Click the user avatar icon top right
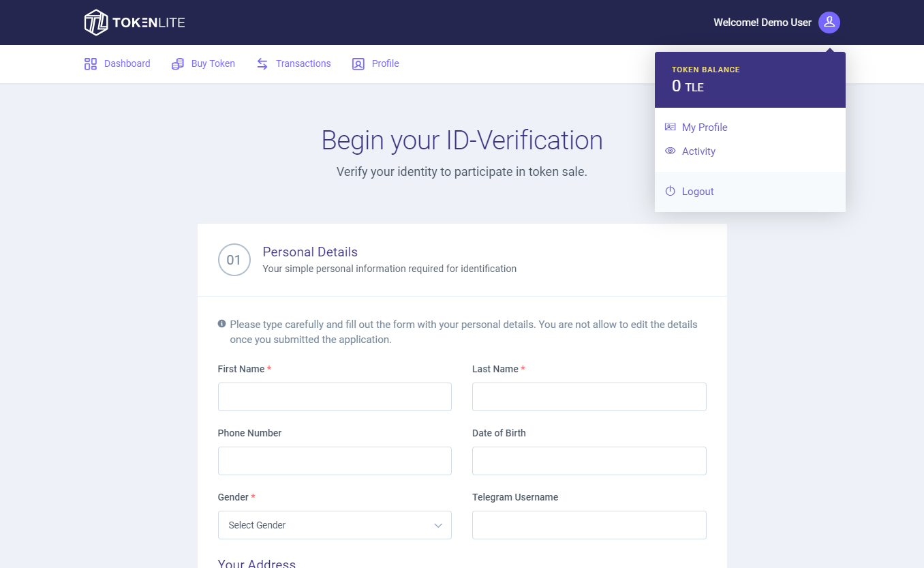The height and width of the screenshot is (568, 924). tap(829, 22)
